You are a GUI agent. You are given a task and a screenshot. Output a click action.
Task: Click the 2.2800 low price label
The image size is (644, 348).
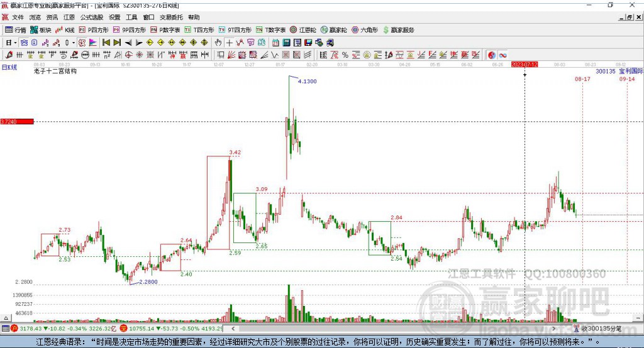click(148, 281)
